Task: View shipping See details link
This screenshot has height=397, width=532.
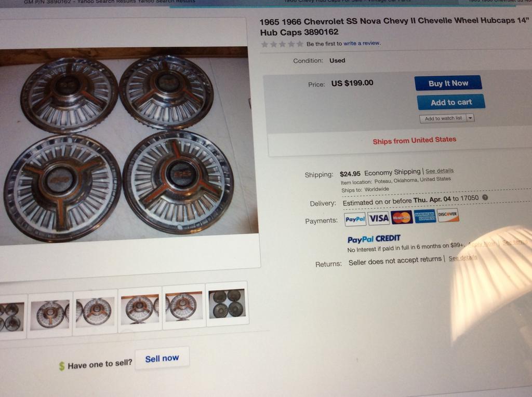Action: [x=440, y=171]
